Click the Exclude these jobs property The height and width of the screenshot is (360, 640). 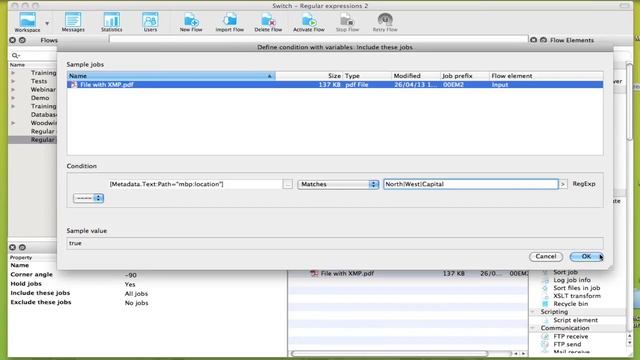pos(41,302)
